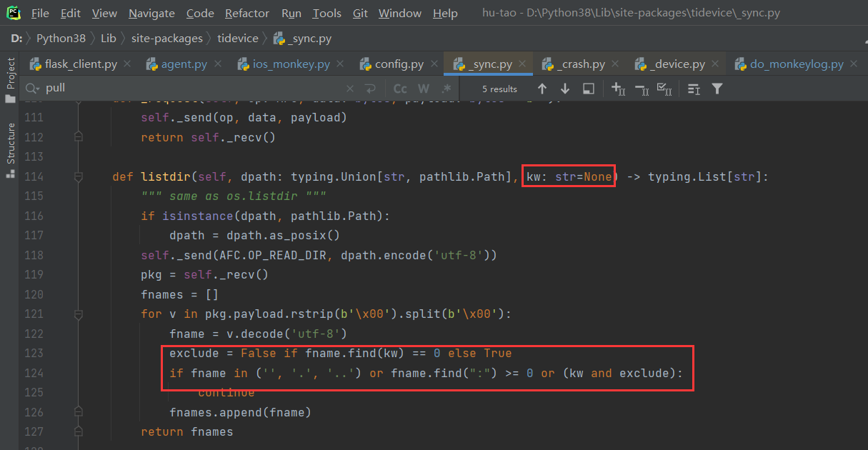Collapse code block at line 112
Screen dimensions: 868x450
click(x=79, y=136)
